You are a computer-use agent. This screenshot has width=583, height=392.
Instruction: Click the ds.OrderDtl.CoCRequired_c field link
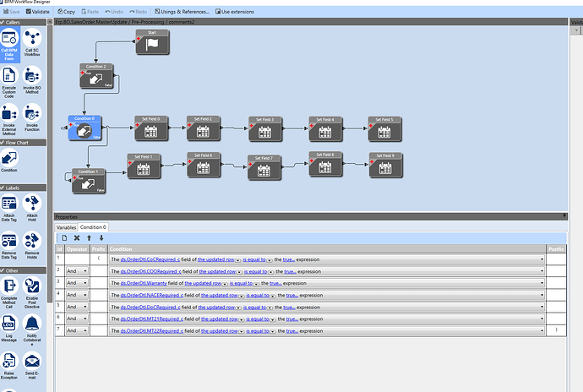point(150,259)
